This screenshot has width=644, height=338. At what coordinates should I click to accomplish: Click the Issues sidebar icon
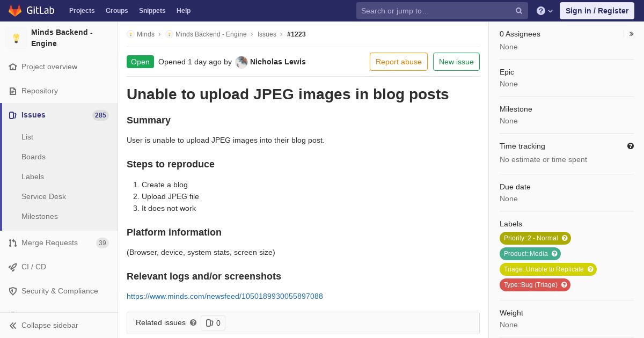(x=13, y=115)
